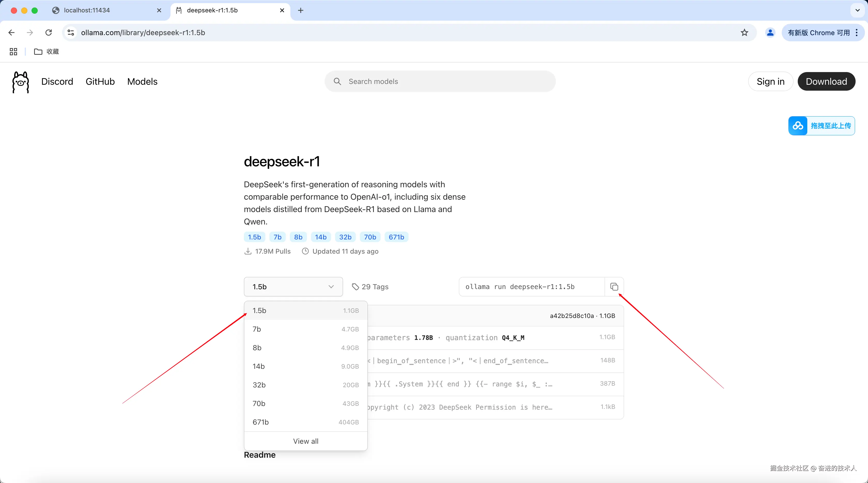Open a new browser tab
868x483 pixels.
(x=300, y=10)
